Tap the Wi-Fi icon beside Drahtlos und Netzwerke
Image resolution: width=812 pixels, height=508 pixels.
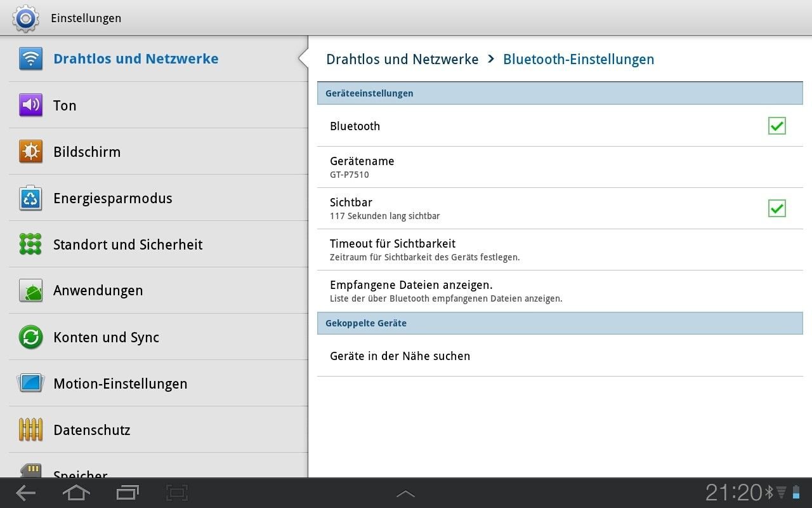tap(30, 58)
